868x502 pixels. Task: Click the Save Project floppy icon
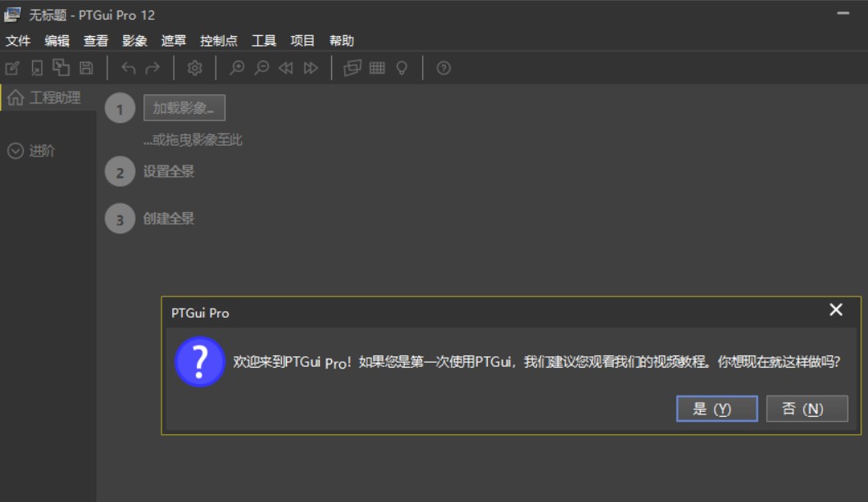[86, 68]
